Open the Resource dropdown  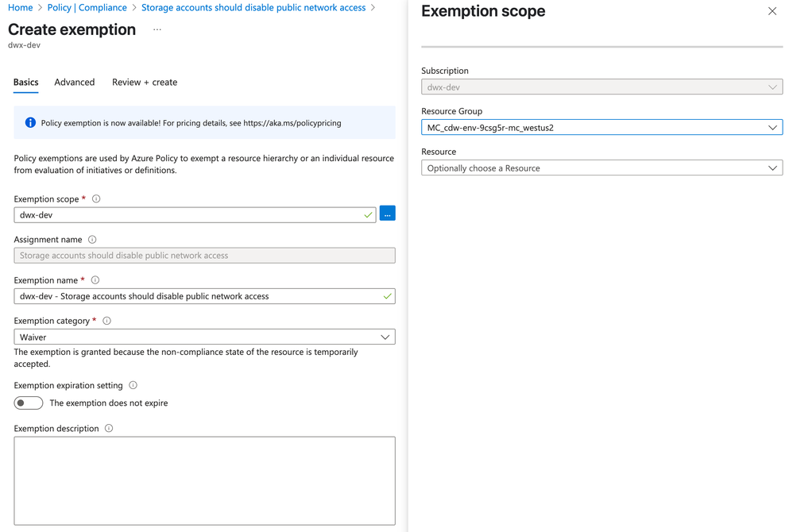(x=602, y=168)
